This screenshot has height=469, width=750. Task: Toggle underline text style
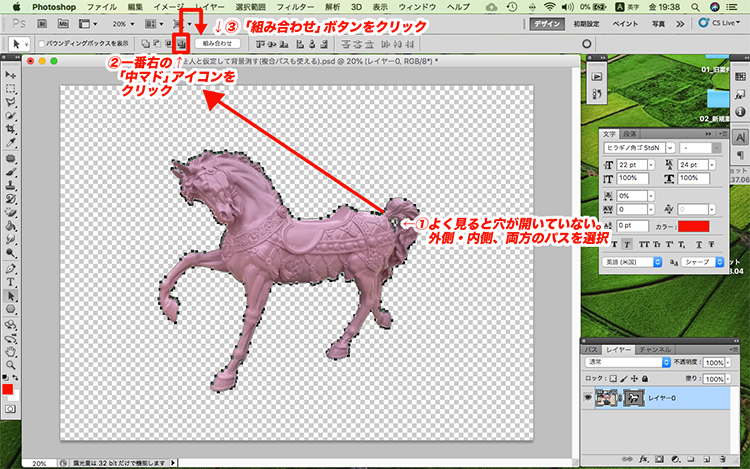699,244
